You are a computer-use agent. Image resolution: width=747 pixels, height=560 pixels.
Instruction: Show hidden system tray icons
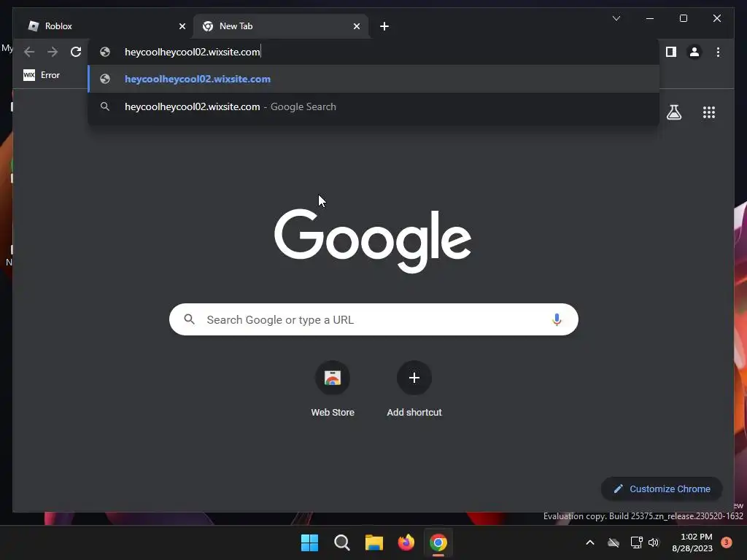click(589, 542)
